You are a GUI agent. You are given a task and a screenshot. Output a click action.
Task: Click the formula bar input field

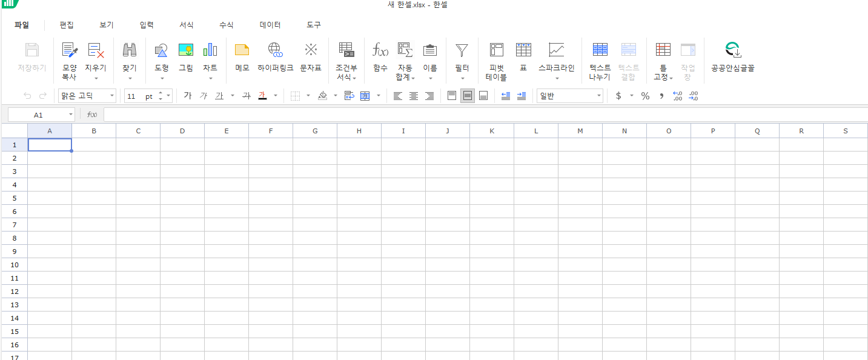pyautogui.click(x=486, y=115)
